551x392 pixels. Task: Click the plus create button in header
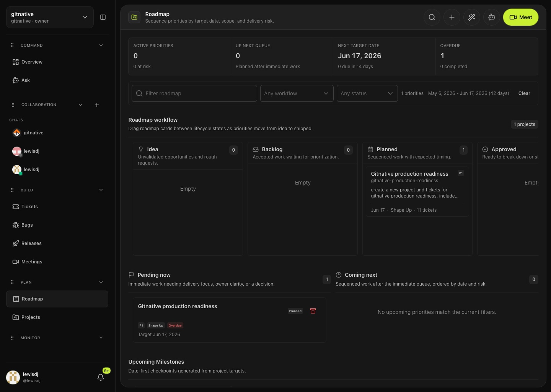tap(452, 17)
